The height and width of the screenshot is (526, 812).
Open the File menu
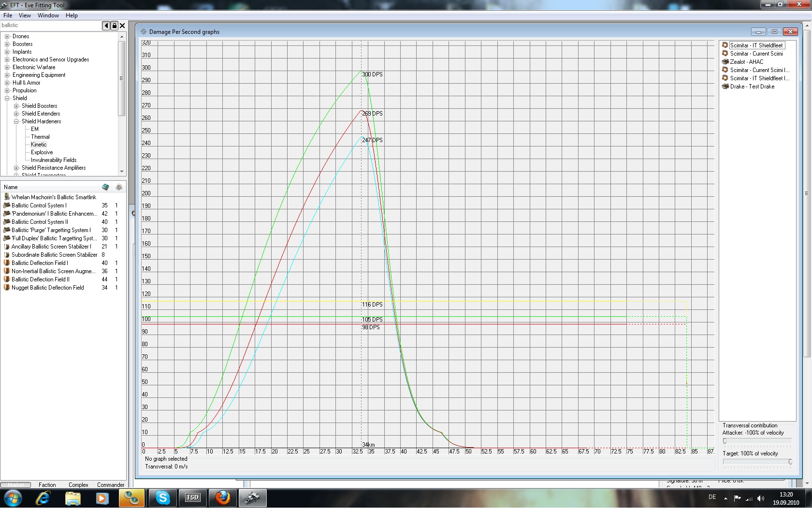tap(8, 15)
